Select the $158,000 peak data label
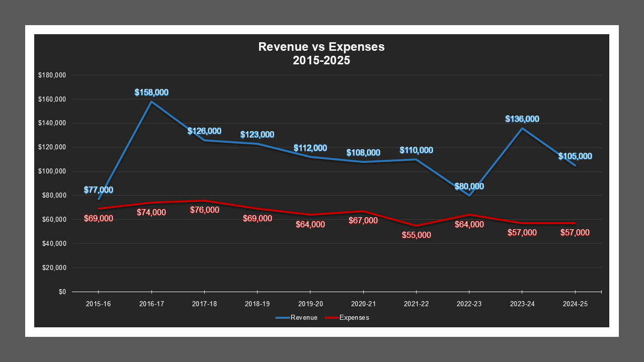 click(151, 92)
